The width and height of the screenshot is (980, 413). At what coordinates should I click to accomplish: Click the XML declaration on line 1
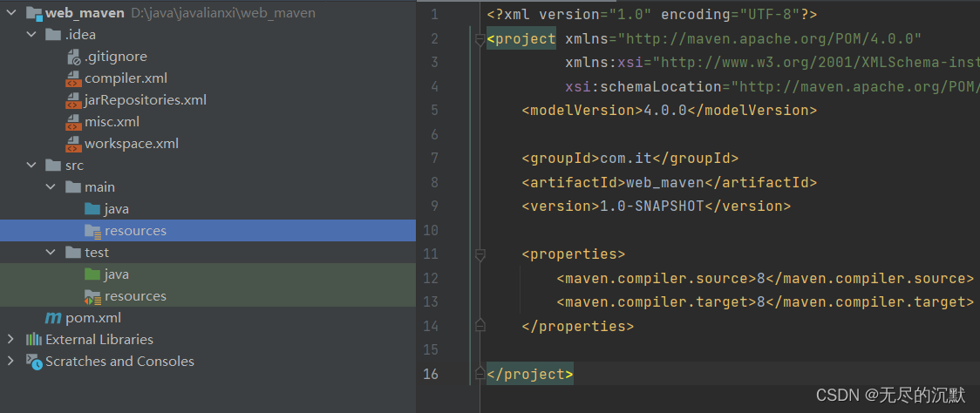tap(652, 14)
